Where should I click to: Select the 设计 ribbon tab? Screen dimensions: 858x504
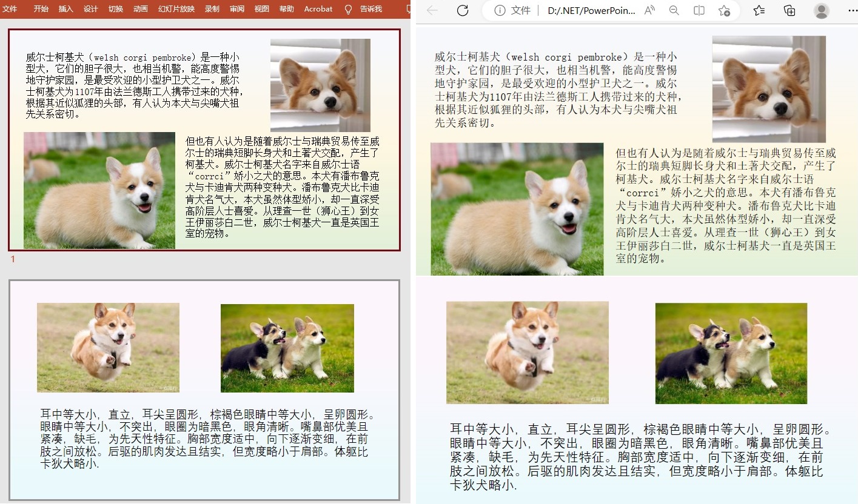point(90,9)
